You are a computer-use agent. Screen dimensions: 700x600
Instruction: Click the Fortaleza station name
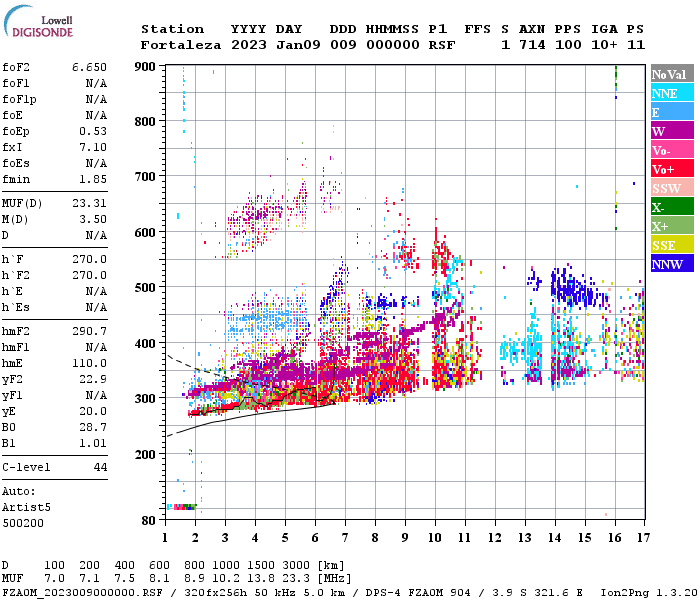click(181, 45)
